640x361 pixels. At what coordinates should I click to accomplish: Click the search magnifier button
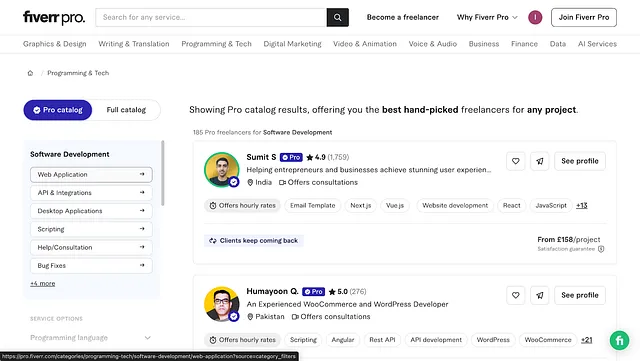(x=338, y=17)
